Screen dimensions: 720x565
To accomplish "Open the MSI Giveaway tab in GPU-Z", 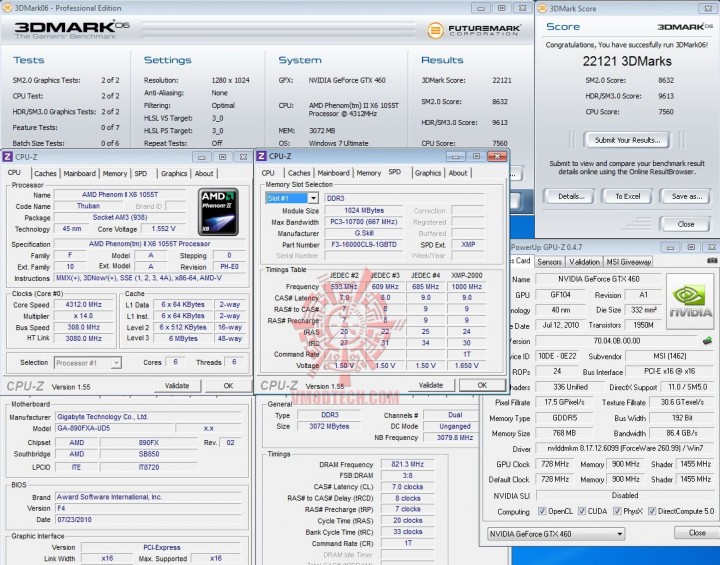I will [x=629, y=261].
